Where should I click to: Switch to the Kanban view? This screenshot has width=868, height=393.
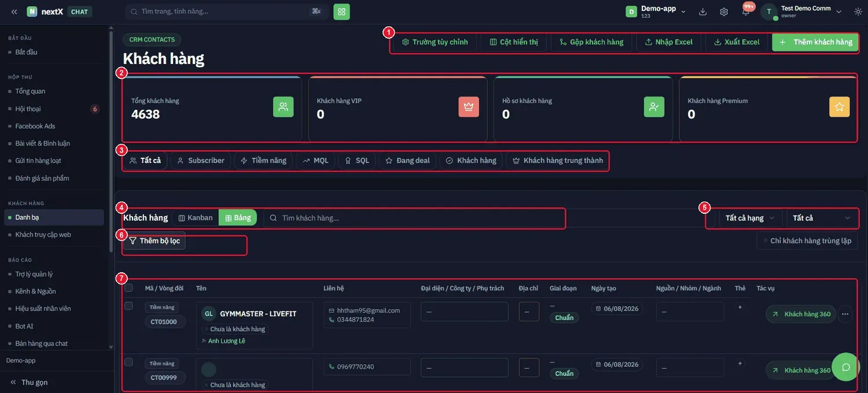pyautogui.click(x=196, y=218)
